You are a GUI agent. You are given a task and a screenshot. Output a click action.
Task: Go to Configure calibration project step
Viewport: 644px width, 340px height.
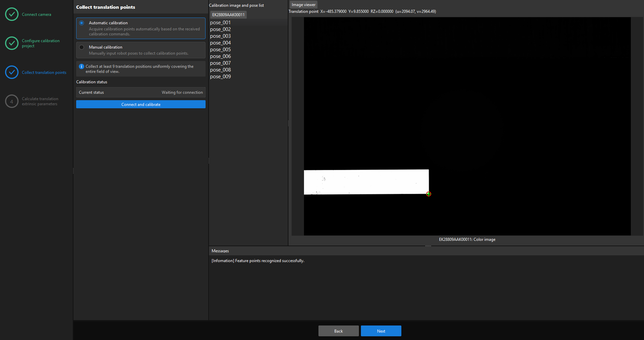point(41,43)
